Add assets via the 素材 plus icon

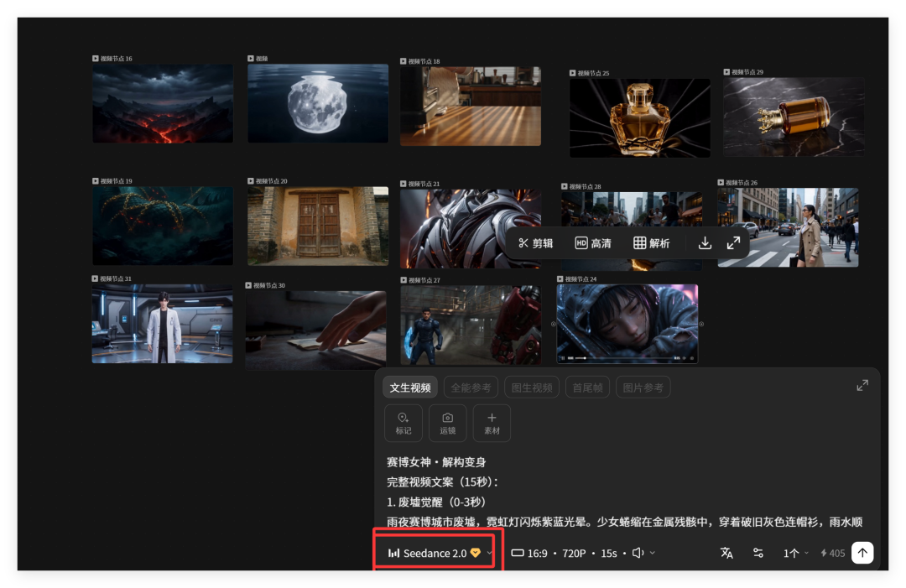click(492, 423)
